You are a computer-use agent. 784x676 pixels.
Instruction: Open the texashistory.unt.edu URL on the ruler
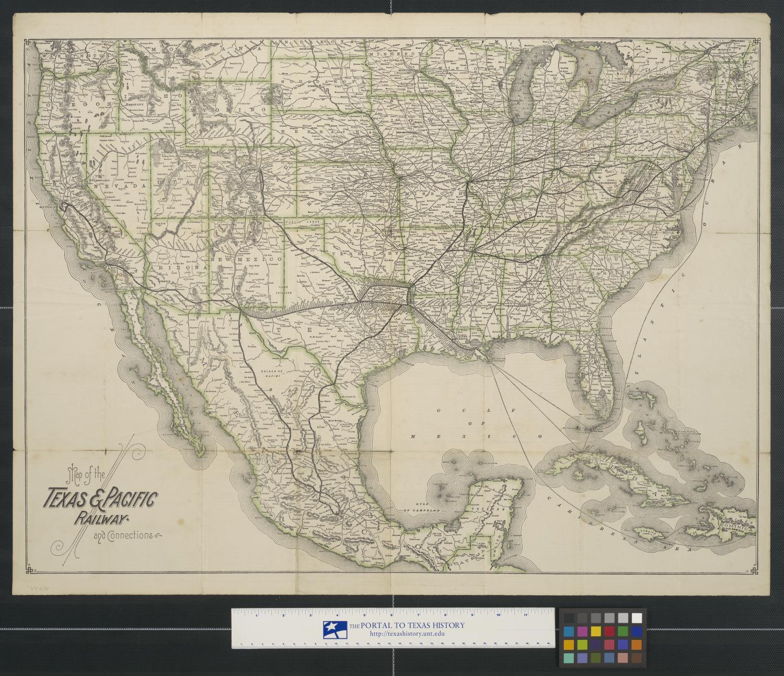point(407,634)
